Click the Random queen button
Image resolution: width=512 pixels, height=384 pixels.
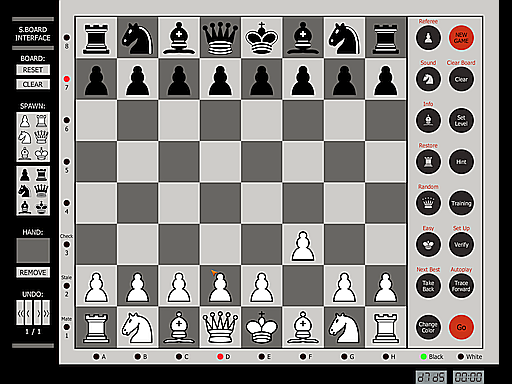428,203
